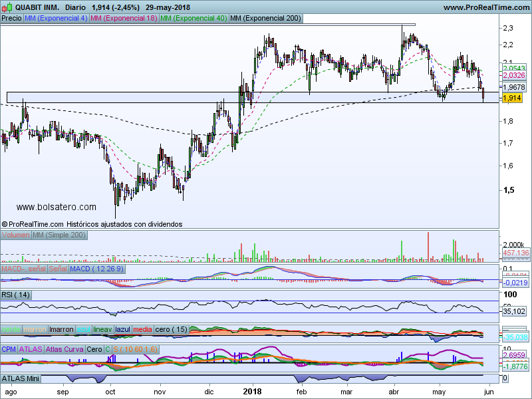The width and height of the screenshot is (532, 399).
Task: Open the Diario timeframe selector
Action: click(x=76, y=7)
